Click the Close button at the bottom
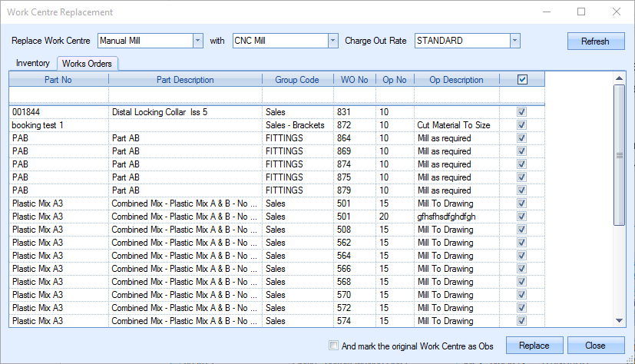The image size is (635, 364). pos(595,346)
